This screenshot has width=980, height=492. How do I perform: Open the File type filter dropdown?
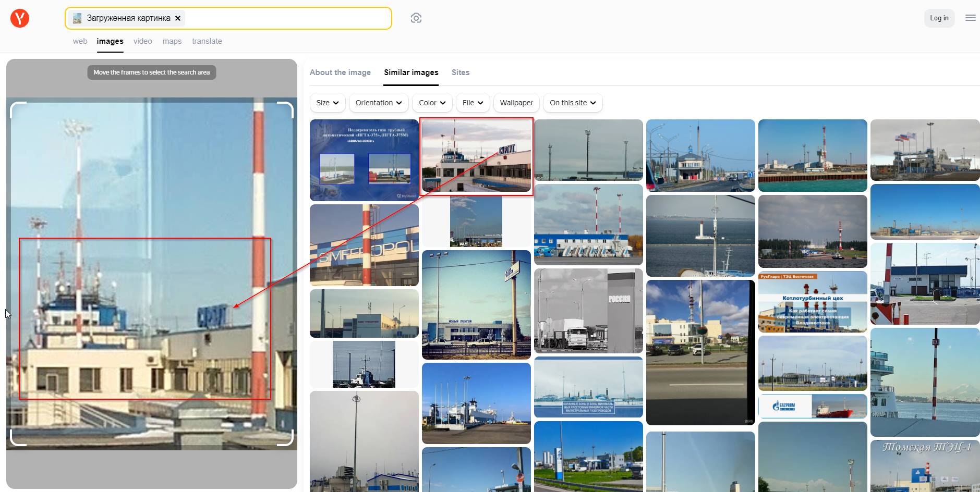point(473,103)
